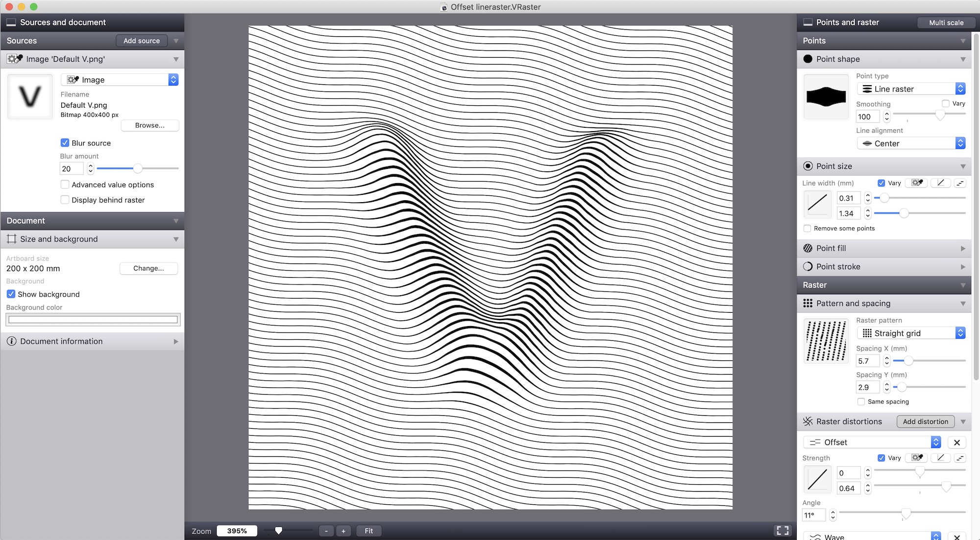Open the line width curve editor thumbnail
The height and width of the screenshot is (540, 980).
click(817, 204)
